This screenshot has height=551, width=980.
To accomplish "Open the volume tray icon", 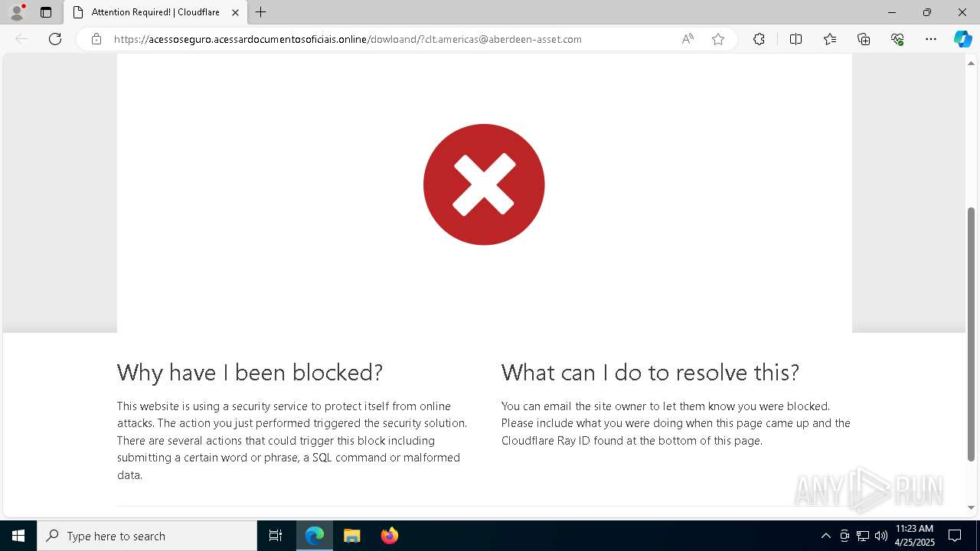I will coord(881,536).
